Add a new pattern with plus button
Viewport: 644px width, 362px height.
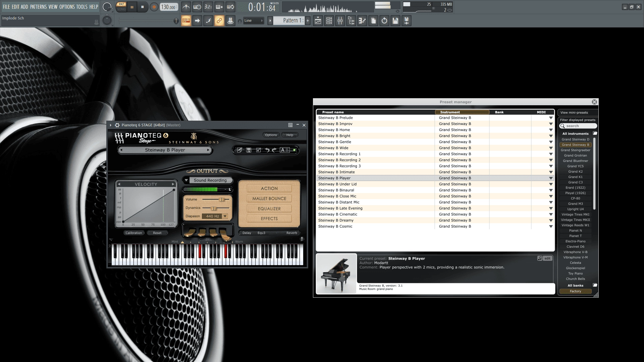tap(308, 21)
